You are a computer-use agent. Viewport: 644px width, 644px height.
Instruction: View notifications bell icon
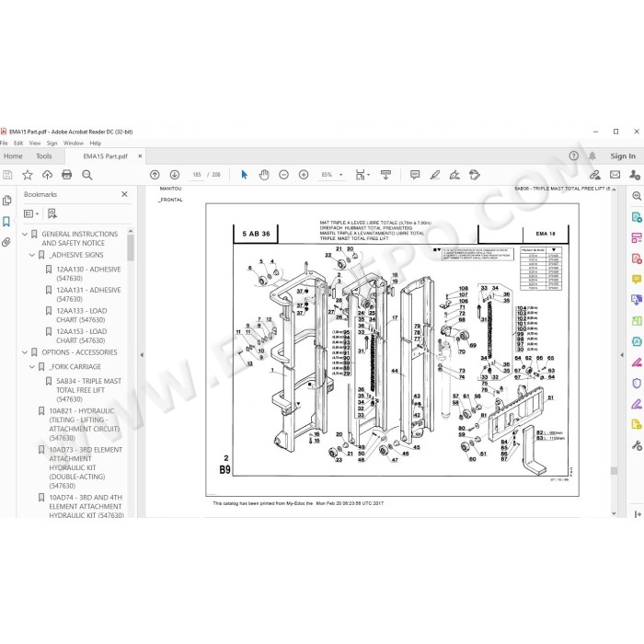click(x=592, y=156)
